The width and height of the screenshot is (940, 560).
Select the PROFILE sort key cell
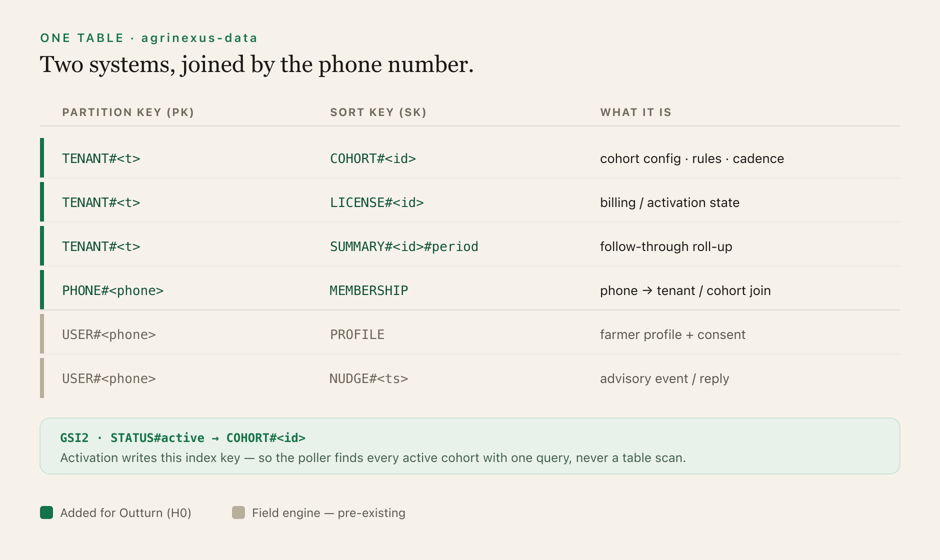tap(357, 334)
